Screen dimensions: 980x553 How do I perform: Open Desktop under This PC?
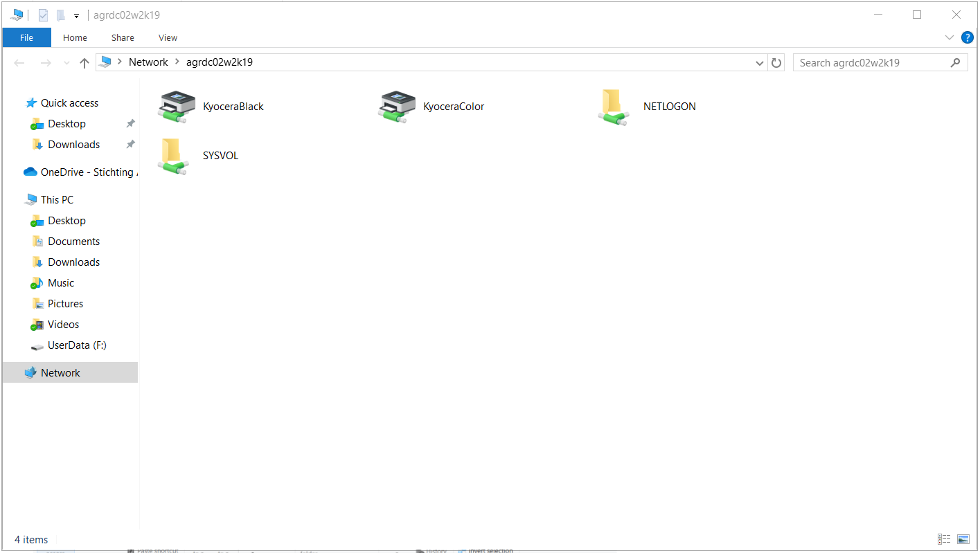coord(66,221)
